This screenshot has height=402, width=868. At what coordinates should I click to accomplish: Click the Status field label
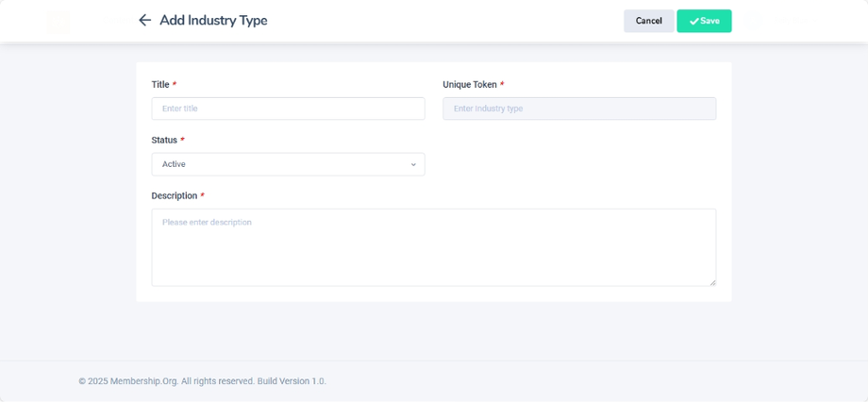coord(164,141)
